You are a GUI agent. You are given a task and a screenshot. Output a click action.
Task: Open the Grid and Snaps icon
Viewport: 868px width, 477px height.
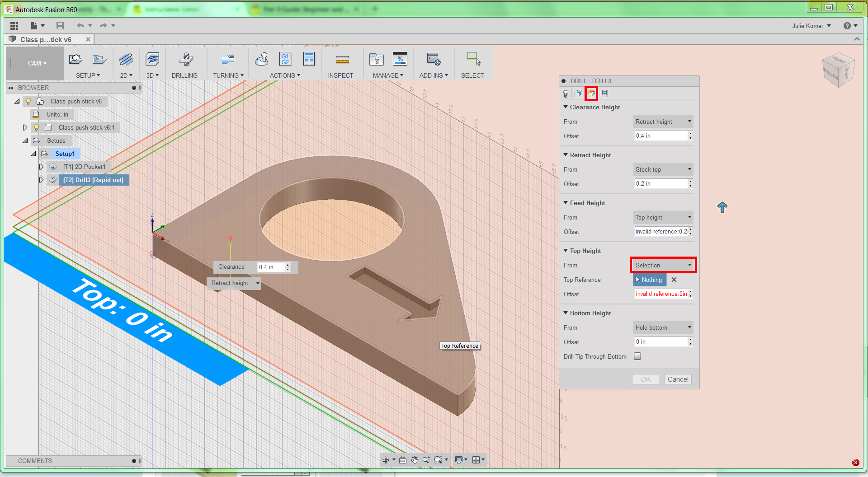pos(476,460)
